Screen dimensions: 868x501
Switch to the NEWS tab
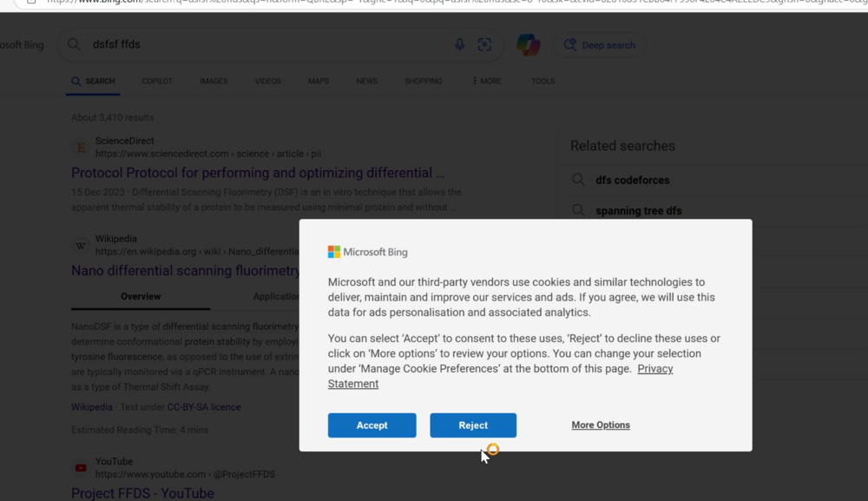[x=367, y=81]
